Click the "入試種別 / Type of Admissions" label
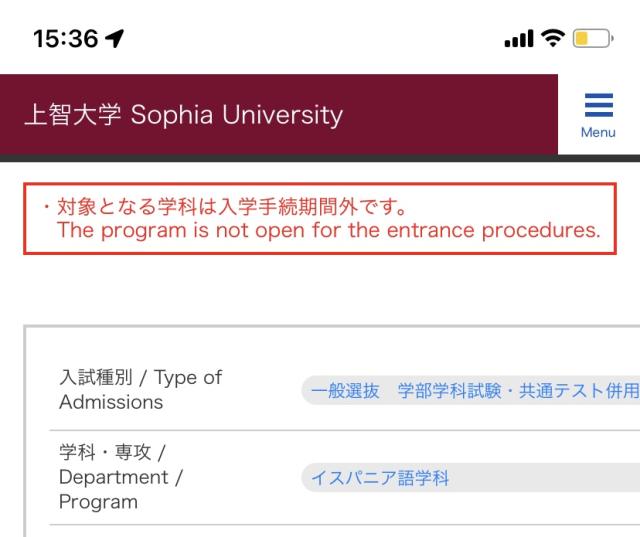Viewport: 640px width, 537px height. click(140, 390)
